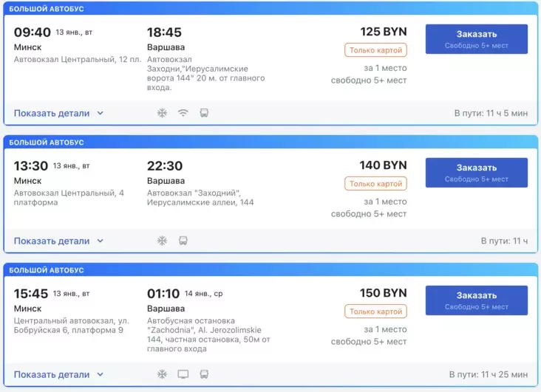Click the 18:45 Warsaw arrival time
Screen dimensions: 541x392
coord(164,32)
